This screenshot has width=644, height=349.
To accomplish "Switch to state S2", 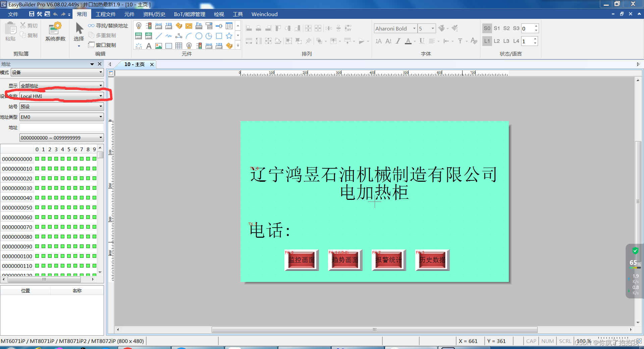I will tap(506, 28).
